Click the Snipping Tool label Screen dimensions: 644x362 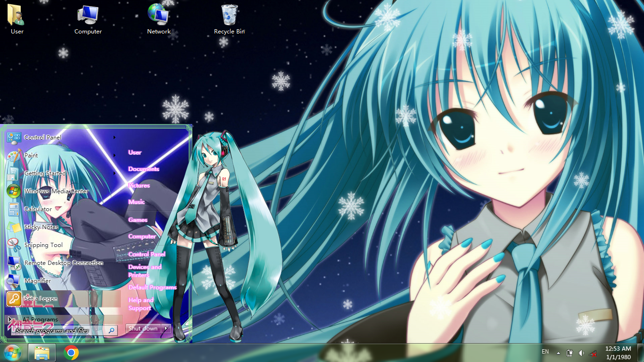(x=43, y=245)
